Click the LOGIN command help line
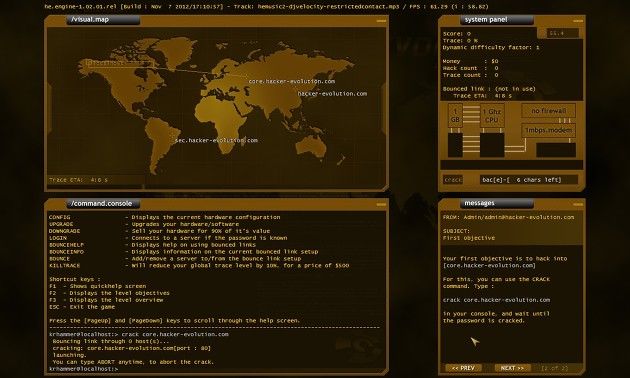Viewport: 630px width, 378px height. [168, 238]
